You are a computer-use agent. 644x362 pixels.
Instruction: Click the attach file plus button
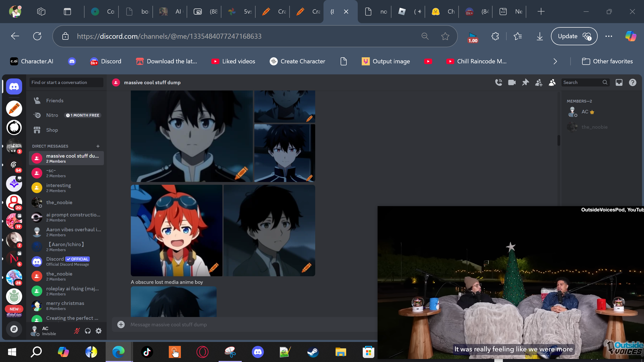pos(121,325)
